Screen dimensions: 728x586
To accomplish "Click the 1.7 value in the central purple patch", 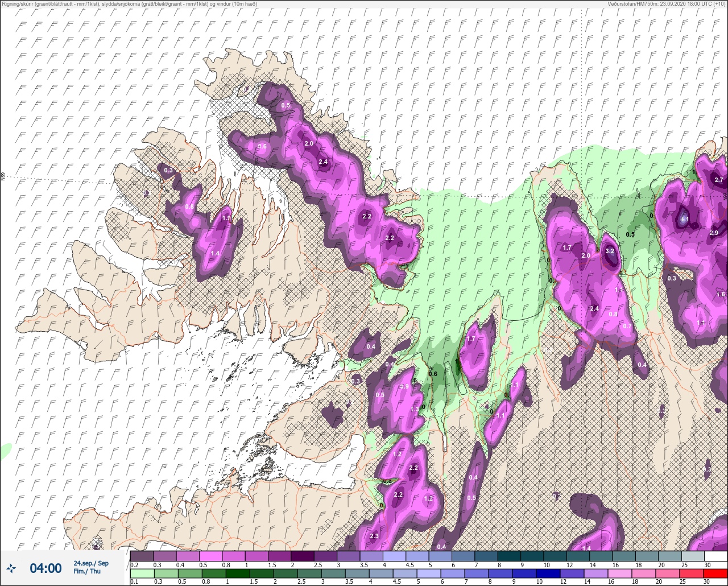I will click(471, 339).
